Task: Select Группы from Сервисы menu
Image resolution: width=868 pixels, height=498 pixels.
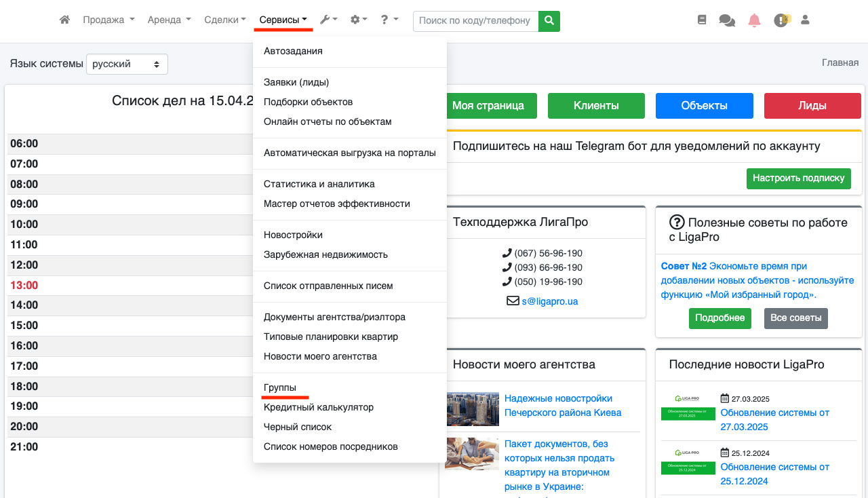Action: pyautogui.click(x=280, y=387)
